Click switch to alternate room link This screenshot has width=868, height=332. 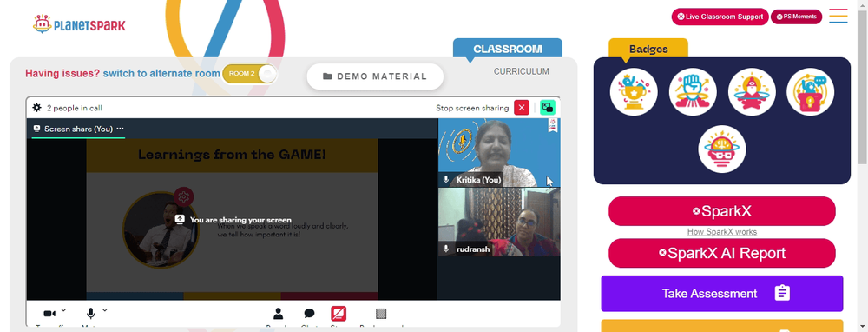pos(161,73)
